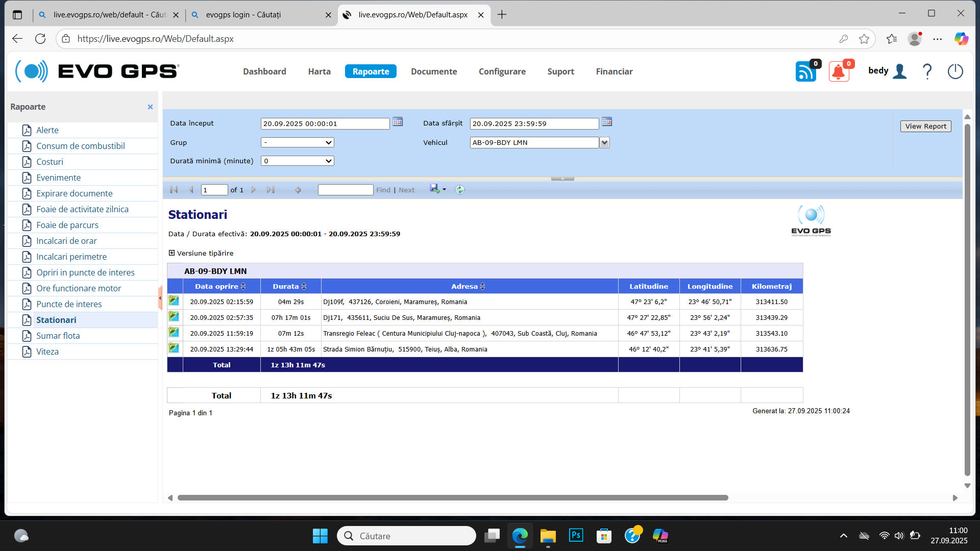
Task: Expand the Versiune tipărire section
Action: click(x=171, y=253)
